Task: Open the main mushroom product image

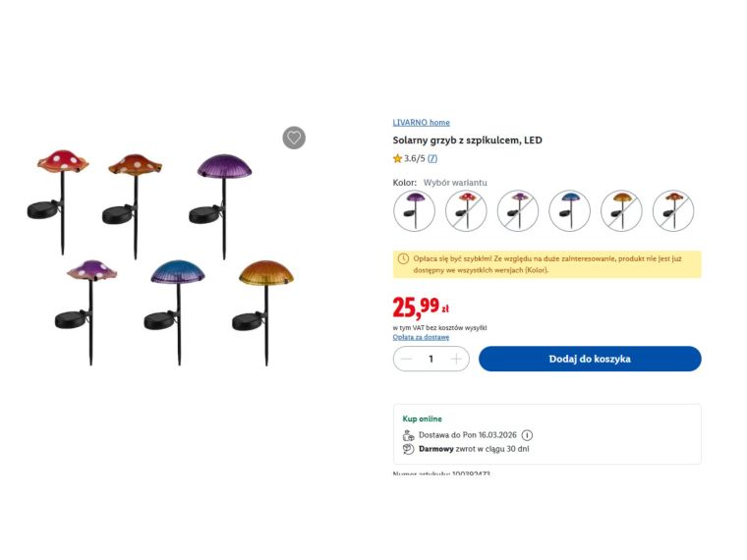Action: point(162,255)
